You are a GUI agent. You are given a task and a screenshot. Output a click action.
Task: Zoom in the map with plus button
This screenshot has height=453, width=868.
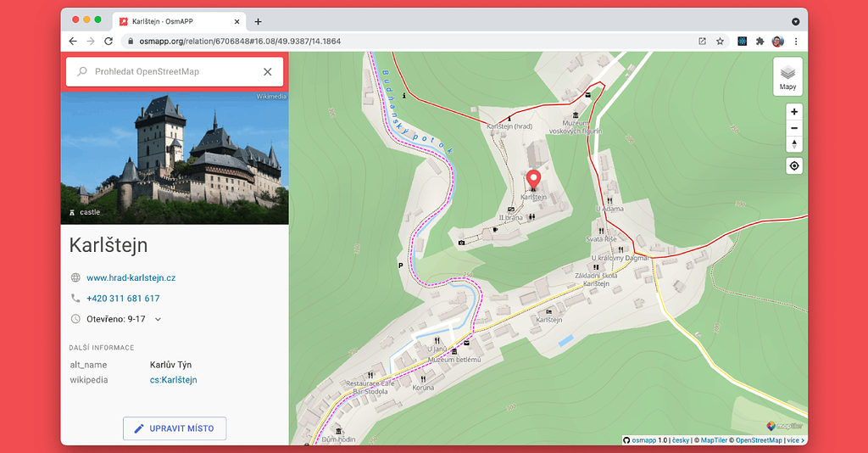coord(794,112)
